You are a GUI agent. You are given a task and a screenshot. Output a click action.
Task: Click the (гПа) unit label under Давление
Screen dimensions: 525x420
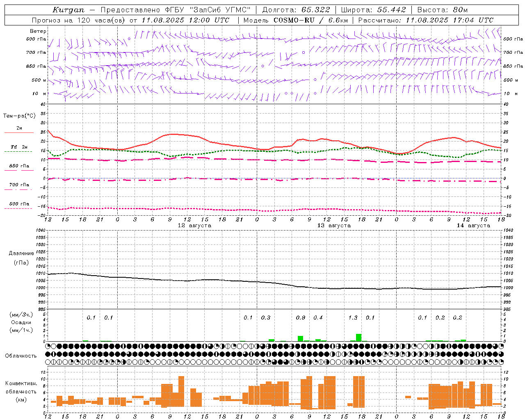click(x=21, y=263)
